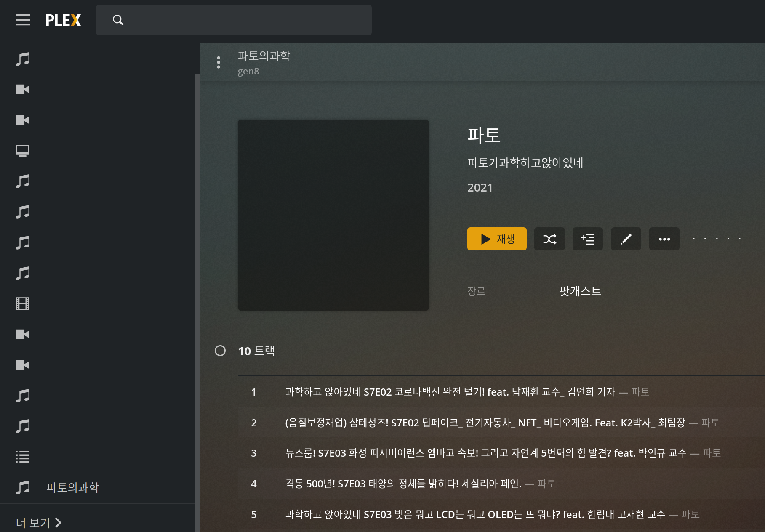765x532 pixels.
Task: Open the 파토의과학 library vertical dots menu
Action: (x=219, y=62)
